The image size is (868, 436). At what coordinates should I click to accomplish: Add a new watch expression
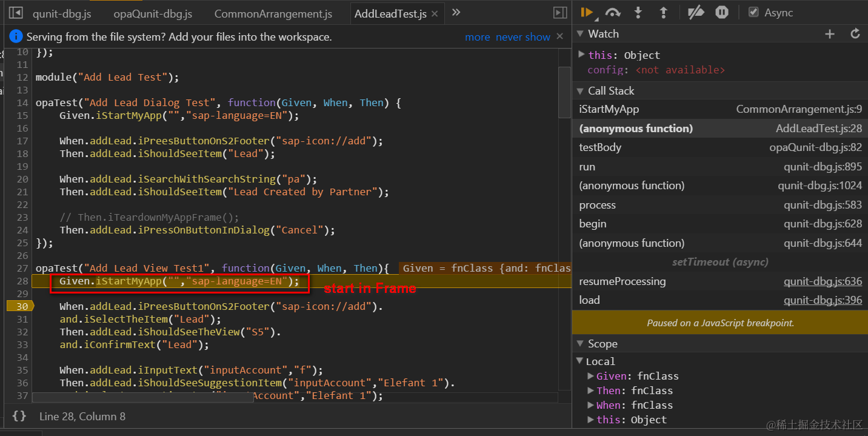(x=830, y=34)
